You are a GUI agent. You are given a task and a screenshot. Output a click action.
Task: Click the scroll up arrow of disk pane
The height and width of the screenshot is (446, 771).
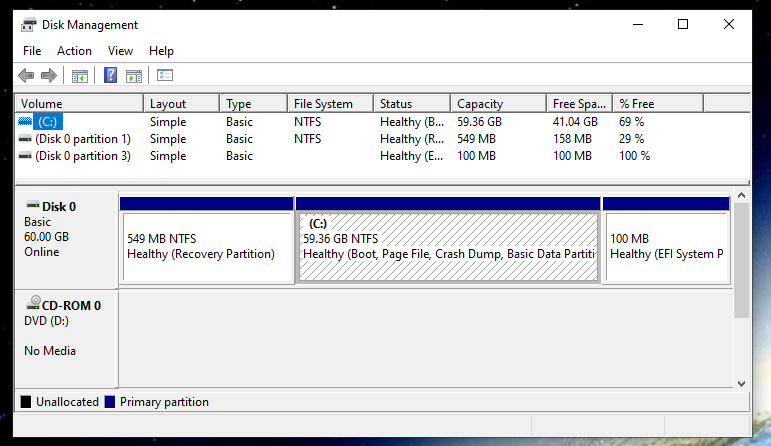click(741, 195)
